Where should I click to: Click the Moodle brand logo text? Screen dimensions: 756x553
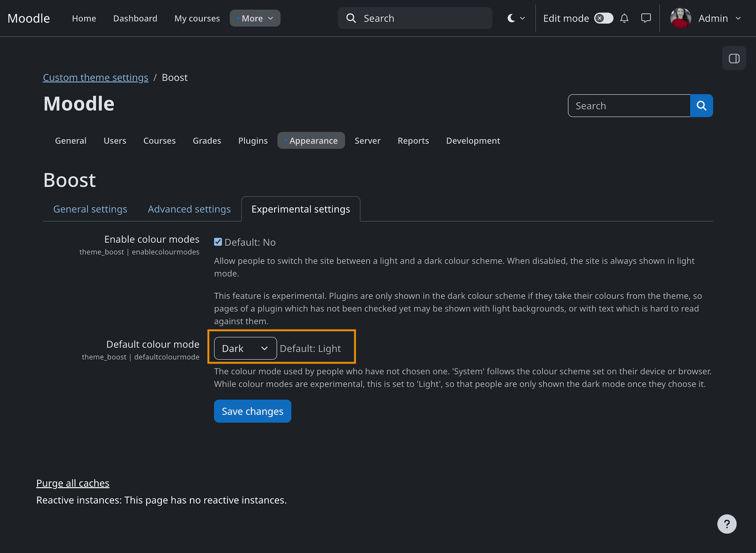click(x=29, y=18)
